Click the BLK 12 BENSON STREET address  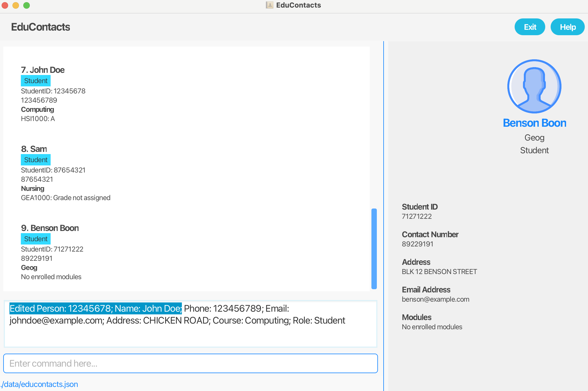click(439, 272)
